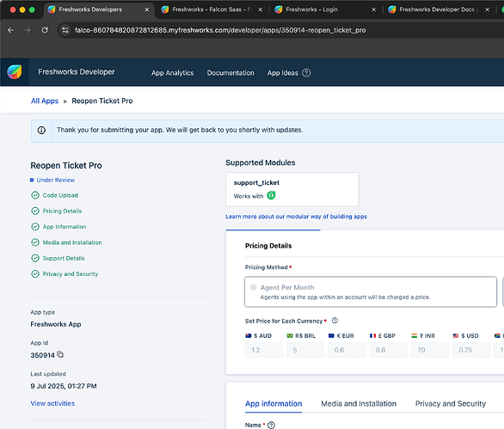Click the Code Upload step link
The height and width of the screenshot is (429, 504).
tap(60, 195)
